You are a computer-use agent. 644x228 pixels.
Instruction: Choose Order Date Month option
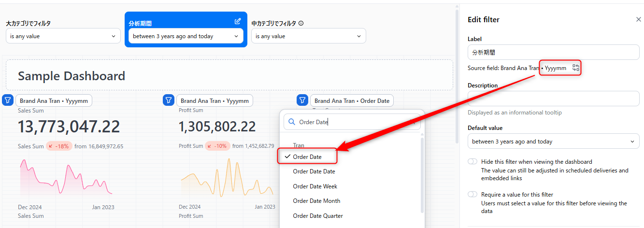click(316, 201)
